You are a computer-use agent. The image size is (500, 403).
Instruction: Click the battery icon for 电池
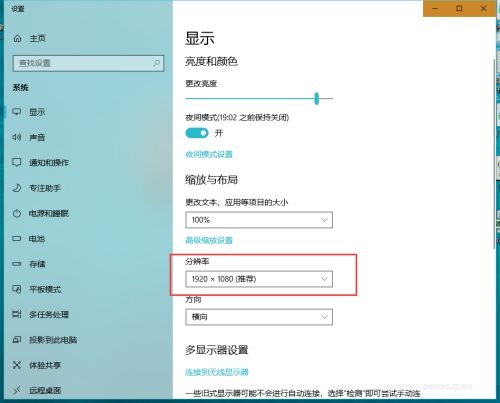click(x=17, y=239)
